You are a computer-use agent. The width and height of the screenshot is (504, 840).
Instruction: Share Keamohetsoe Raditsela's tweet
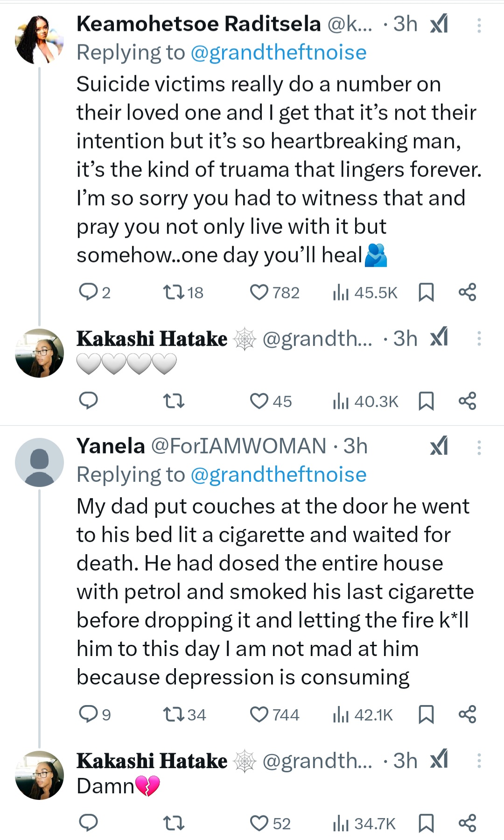coord(467,292)
